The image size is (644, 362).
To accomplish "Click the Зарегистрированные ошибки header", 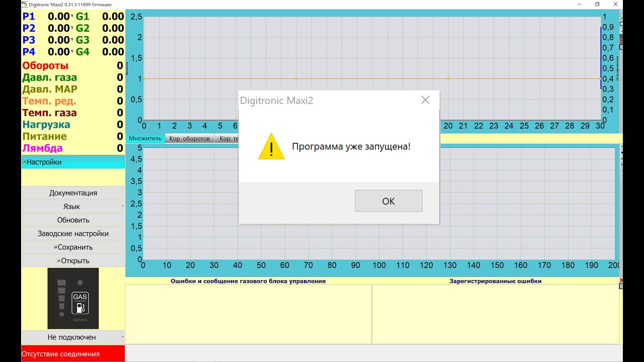I will pyautogui.click(x=495, y=281).
